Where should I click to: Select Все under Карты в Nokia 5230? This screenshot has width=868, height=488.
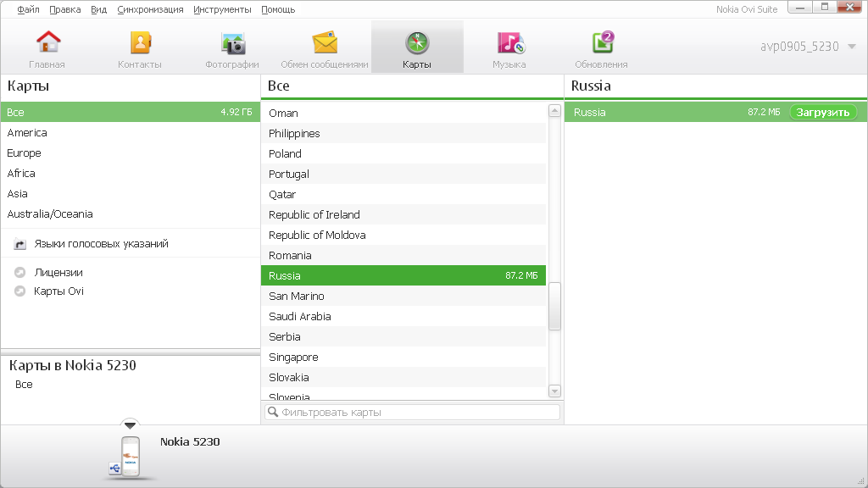(24, 385)
